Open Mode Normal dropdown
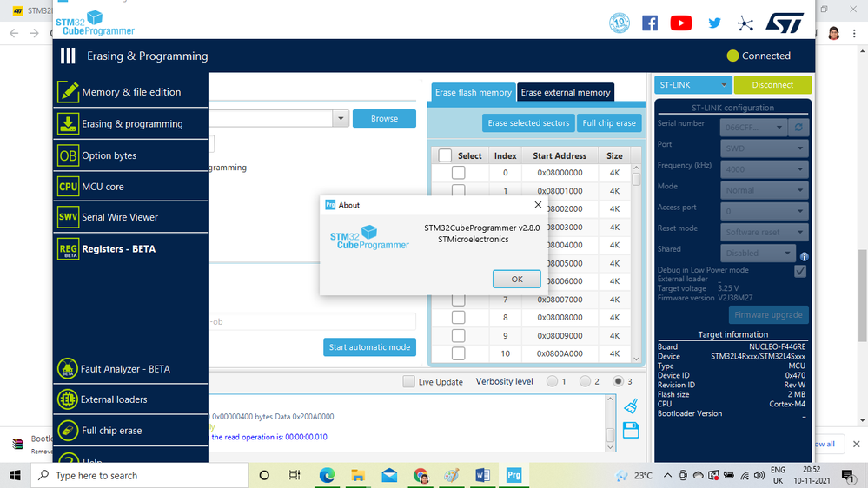The width and height of the screenshot is (868, 488). (764, 190)
